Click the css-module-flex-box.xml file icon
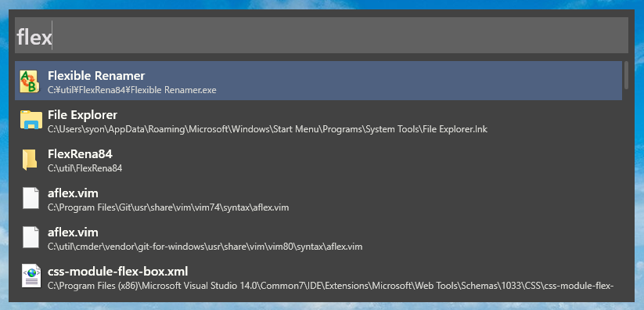This screenshot has height=310, width=644. point(31,276)
